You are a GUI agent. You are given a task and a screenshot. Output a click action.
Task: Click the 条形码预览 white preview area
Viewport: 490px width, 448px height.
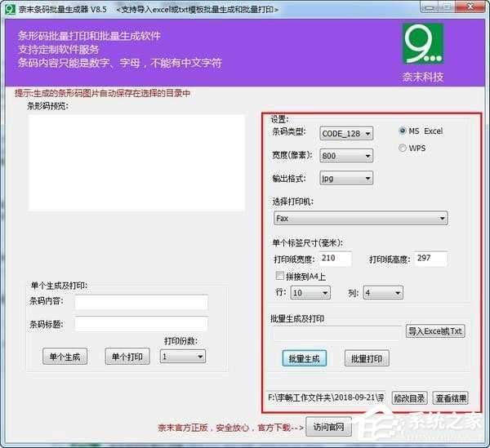tap(136, 162)
